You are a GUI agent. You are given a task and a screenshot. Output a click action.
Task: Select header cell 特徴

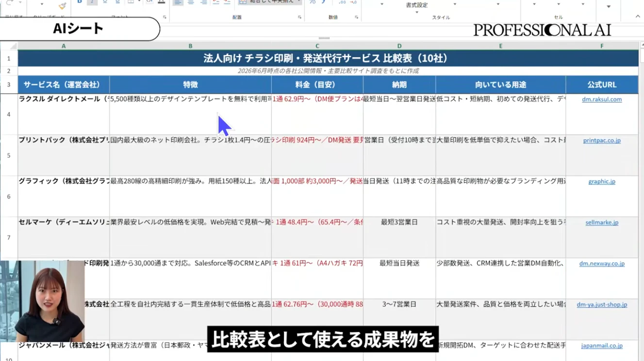pyautogui.click(x=190, y=84)
